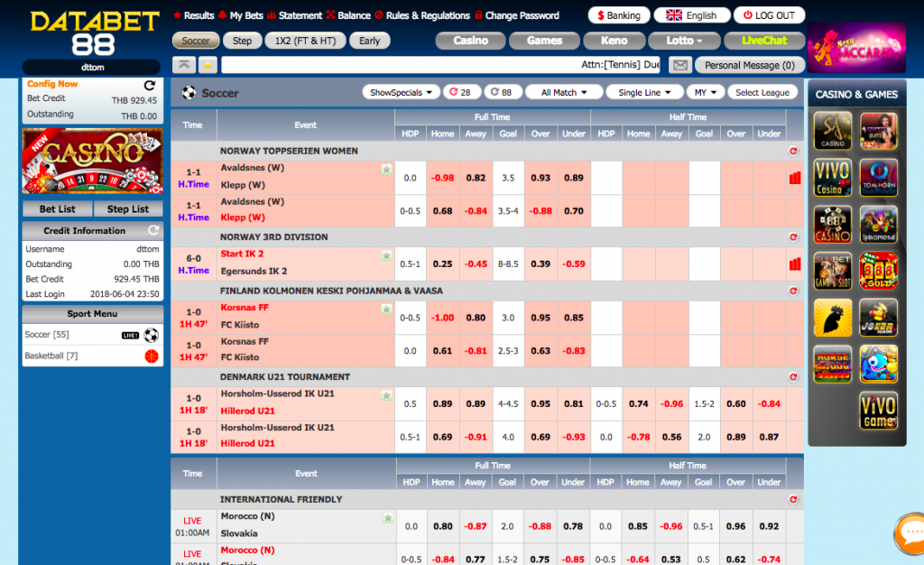The image size is (924, 565).
Task: Refresh the Config Now credit panel
Action: (150, 86)
